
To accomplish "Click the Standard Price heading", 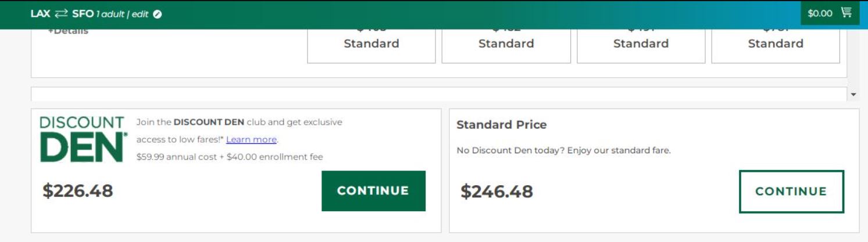I will [501, 125].
